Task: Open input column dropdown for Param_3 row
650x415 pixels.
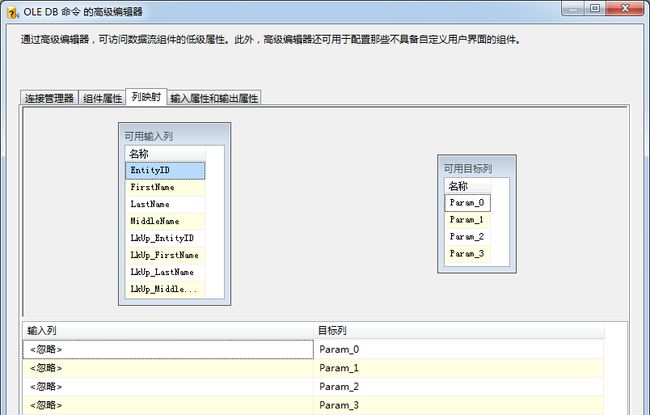Action: tap(168, 405)
